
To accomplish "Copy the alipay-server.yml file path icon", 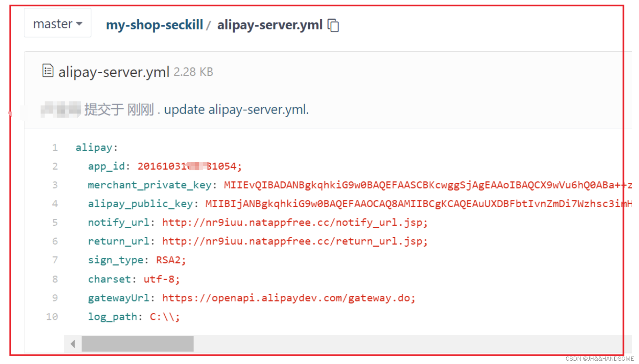I will click(x=333, y=25).
